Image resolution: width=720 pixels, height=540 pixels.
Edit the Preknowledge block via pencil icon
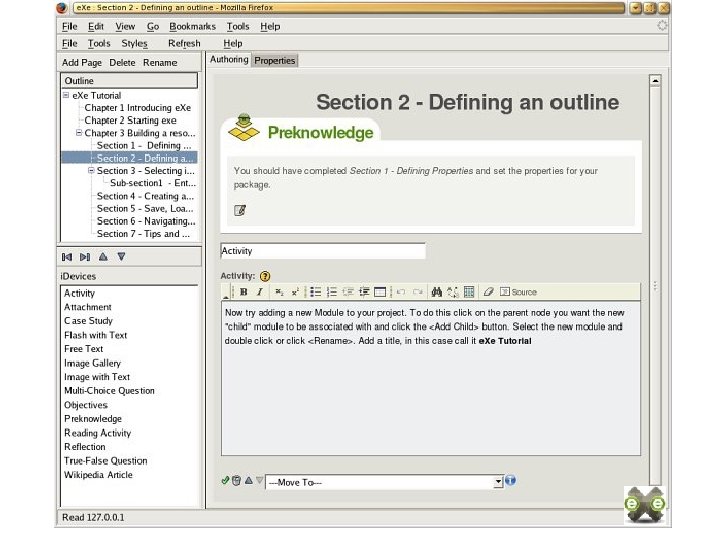point(240,210)
